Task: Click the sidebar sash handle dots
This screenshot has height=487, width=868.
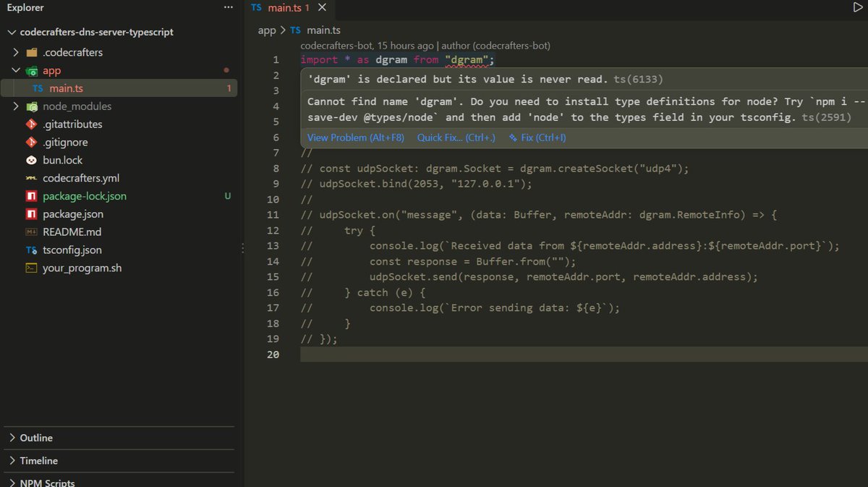Action: point(242,249)
